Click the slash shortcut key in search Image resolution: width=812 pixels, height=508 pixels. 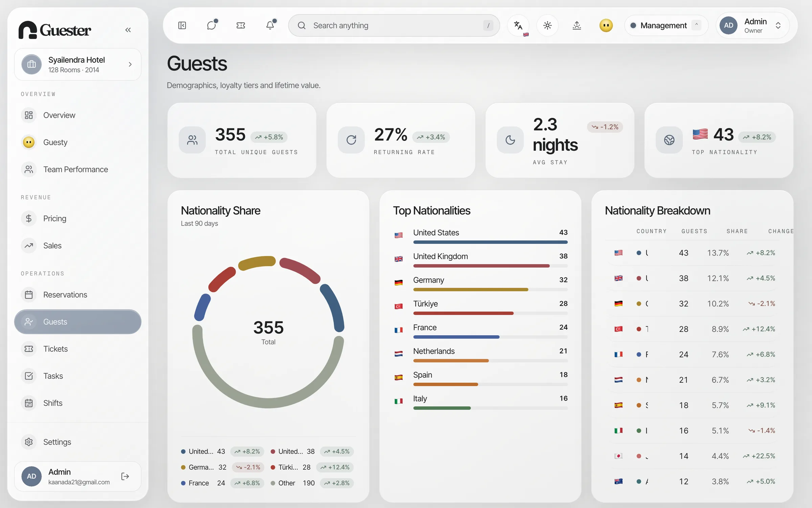(x=488, y=25)
